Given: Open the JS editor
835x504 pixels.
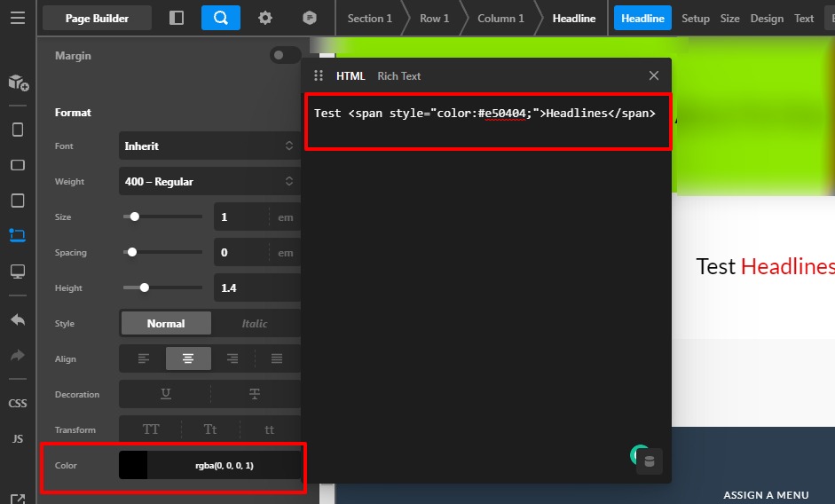Looking at the screenshot, I should (x=18, y=438).
